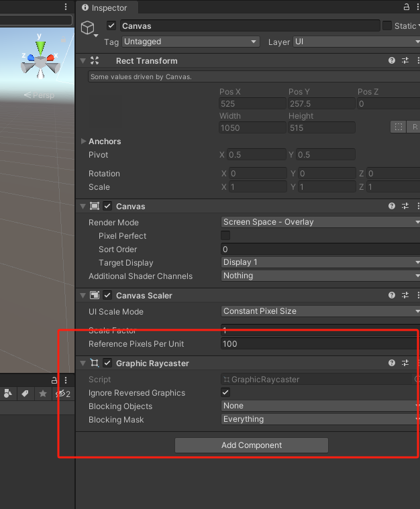Expand the Anchors foldout arrow

83,142
